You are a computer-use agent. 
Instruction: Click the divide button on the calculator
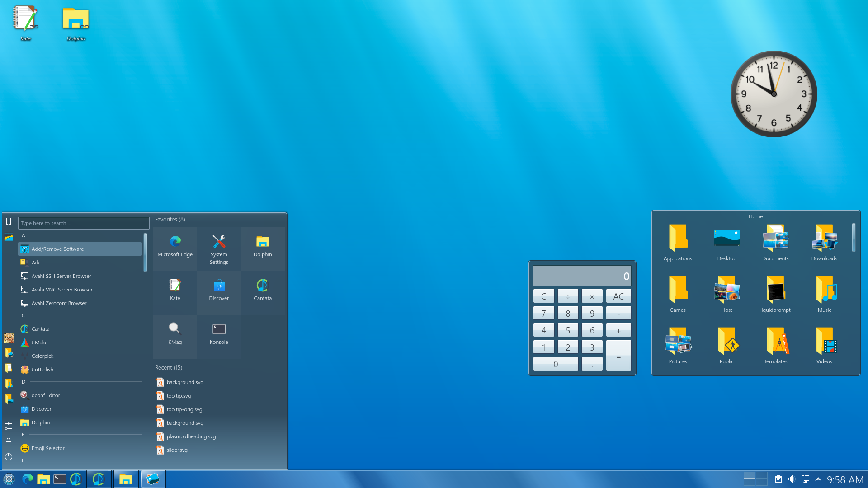[x=568, y=296]
